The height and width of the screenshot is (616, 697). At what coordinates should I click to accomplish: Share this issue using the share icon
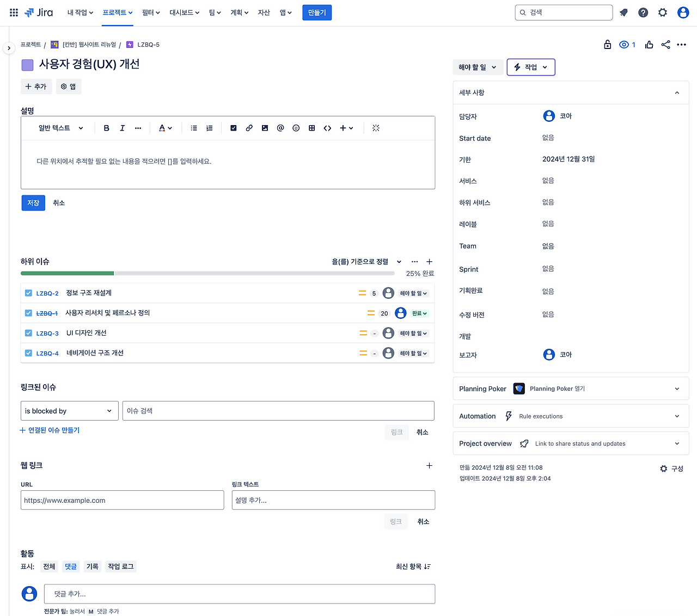pos(665,45)
